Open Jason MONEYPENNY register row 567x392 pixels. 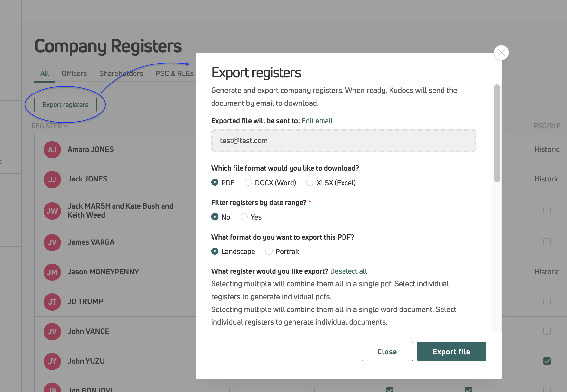[103, 272]
